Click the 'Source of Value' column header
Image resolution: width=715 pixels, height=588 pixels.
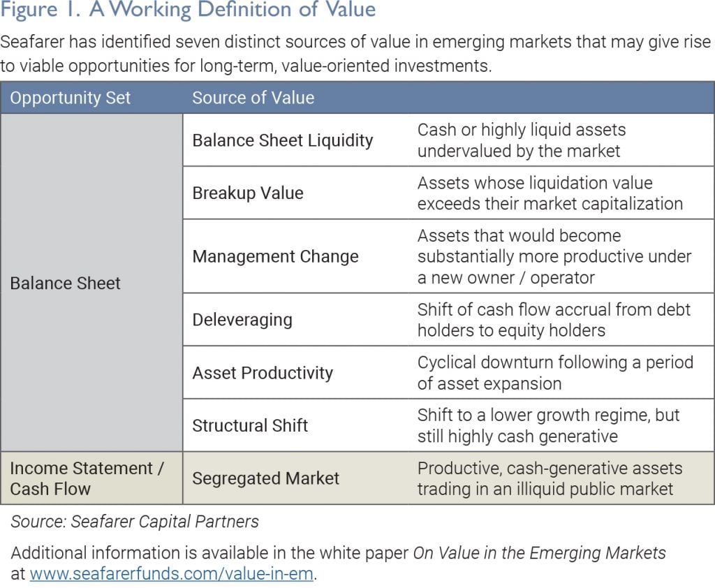[253, 98]
